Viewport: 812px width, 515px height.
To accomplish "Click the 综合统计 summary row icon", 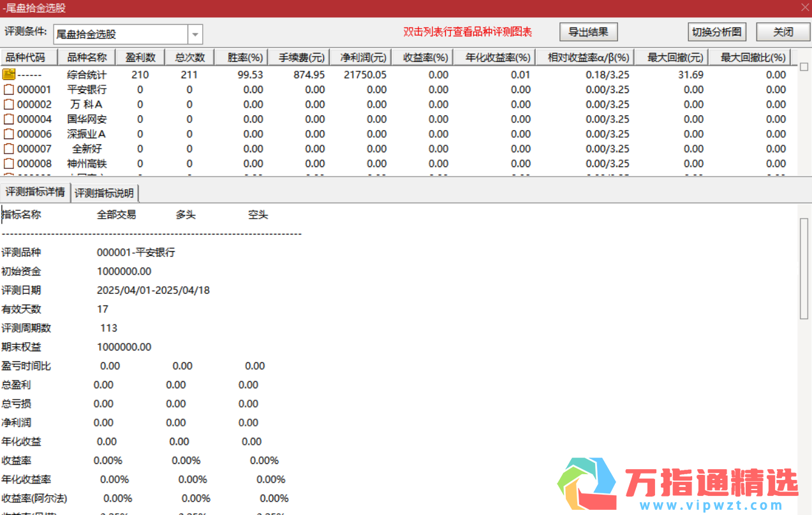I will (9, 75).
